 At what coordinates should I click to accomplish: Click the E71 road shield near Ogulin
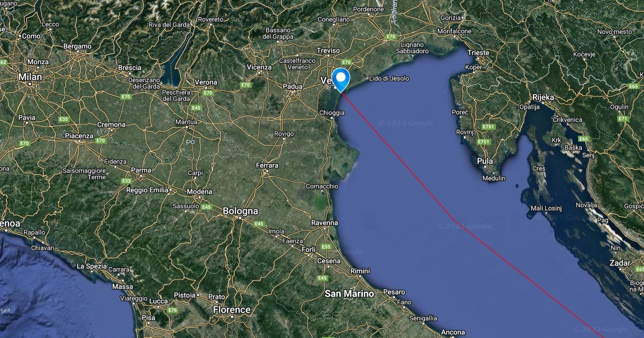tap(623, 119)
